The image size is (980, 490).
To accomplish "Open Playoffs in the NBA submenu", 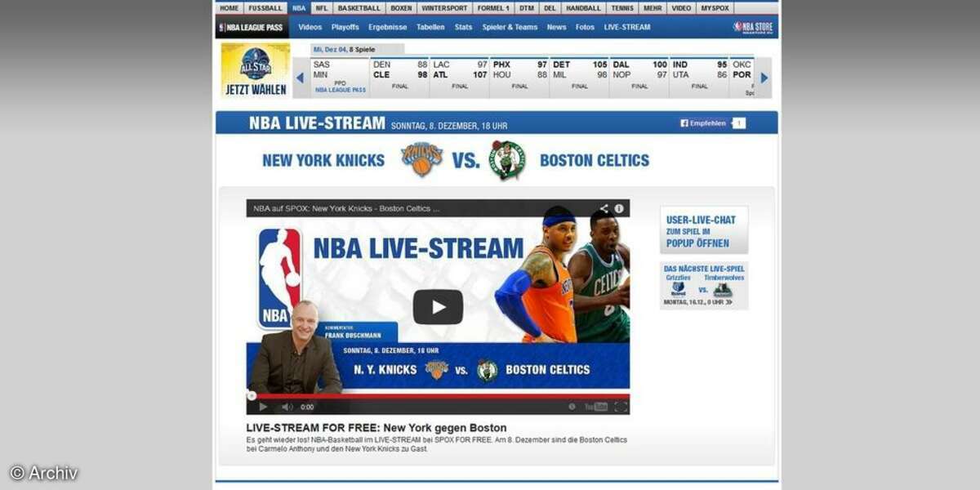I will pyautogui.click(x=345, y=27).
